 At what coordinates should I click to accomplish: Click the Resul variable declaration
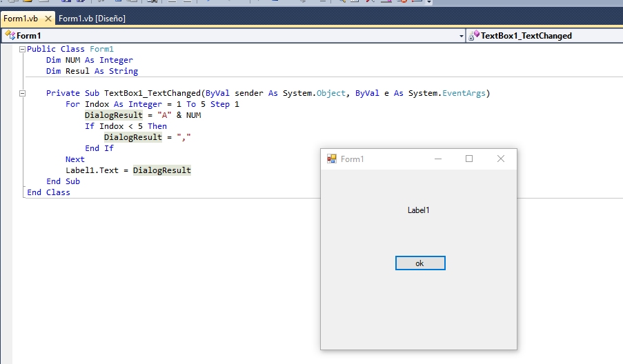[x=77, y=71]
